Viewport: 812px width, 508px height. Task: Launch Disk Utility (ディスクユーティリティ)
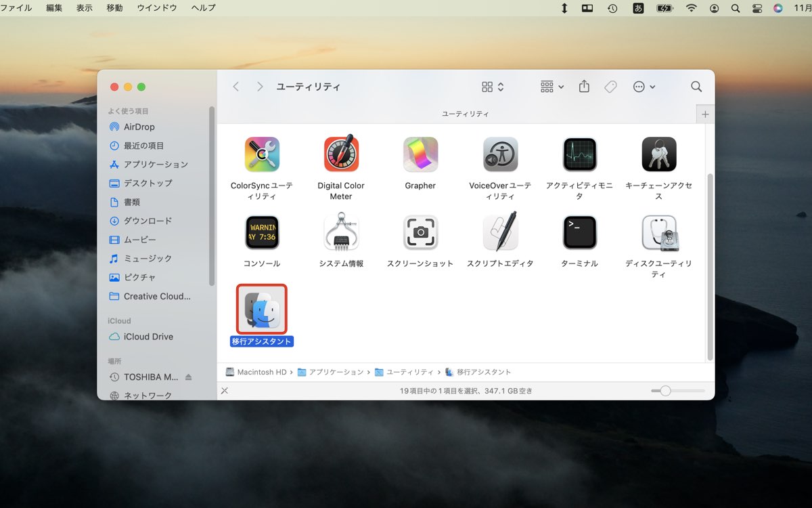coord(658,232)
